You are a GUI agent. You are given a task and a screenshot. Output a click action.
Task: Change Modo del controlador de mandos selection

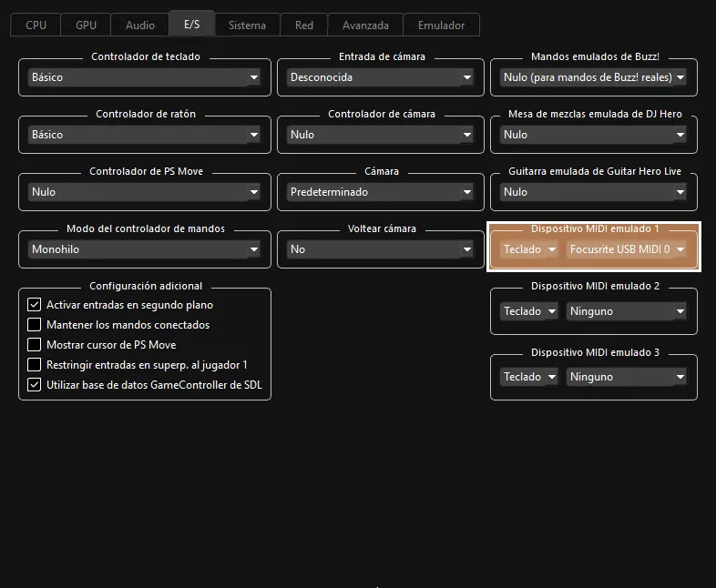click(x=144, y=249)
